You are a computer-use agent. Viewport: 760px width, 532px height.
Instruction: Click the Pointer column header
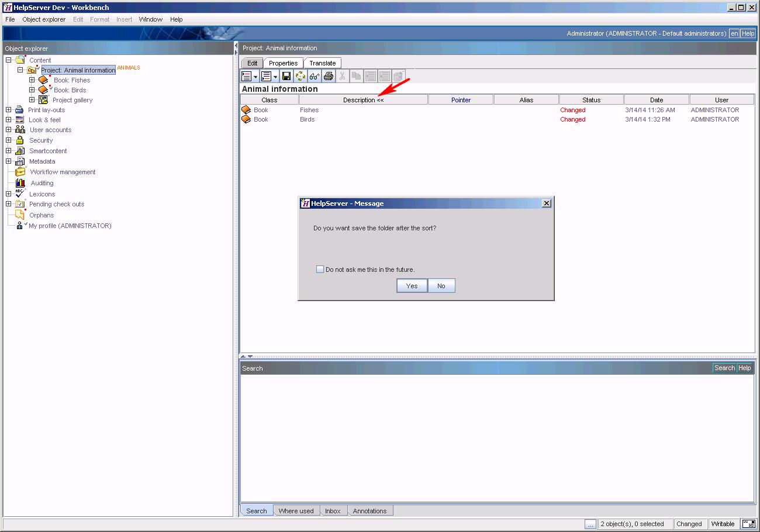pos(461,100)
